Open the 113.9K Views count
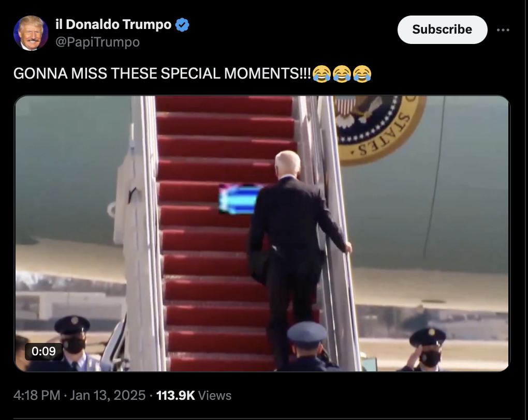Screen dimensions: 528x420 [x=194, y=395]
